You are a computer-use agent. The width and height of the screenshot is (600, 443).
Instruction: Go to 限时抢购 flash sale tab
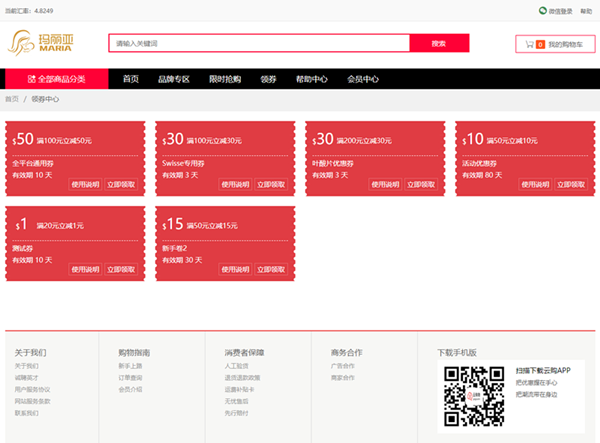pos(225,79)
